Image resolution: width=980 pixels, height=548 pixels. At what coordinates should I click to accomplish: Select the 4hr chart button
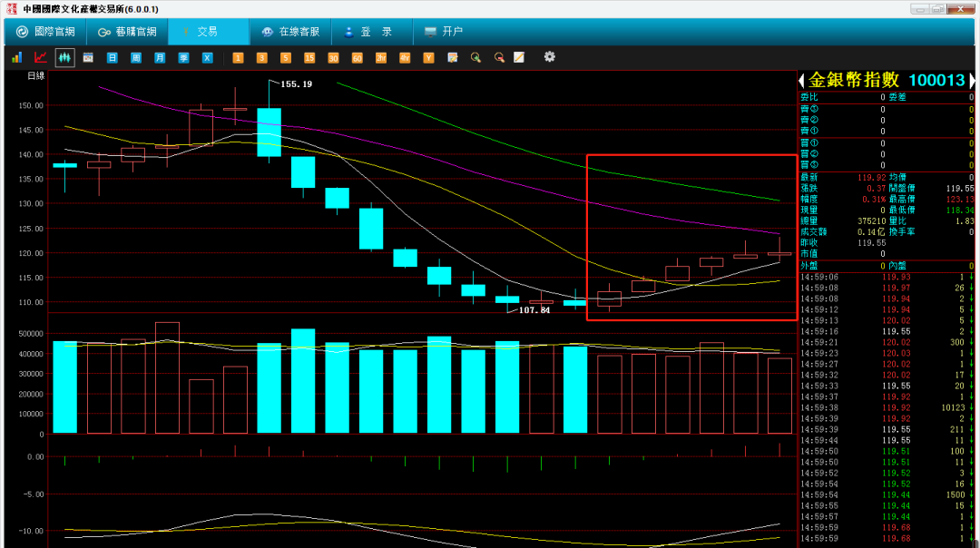(x=405, y=57)
